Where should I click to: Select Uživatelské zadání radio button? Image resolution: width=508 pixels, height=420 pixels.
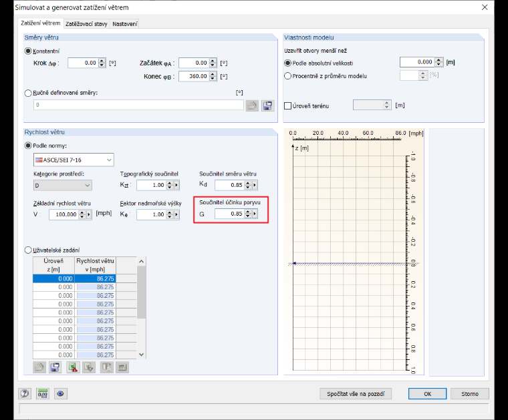(x=28, y=250)
